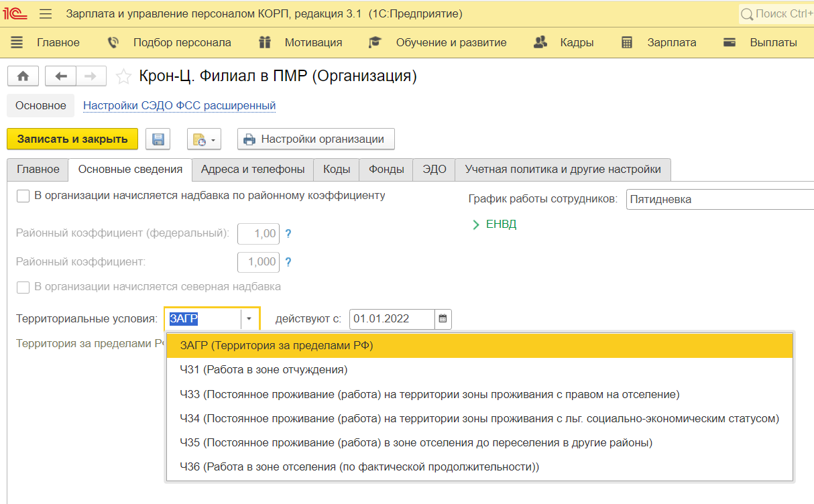
Task: Switch to Основные сведения tab
Action: coord(130,170)
